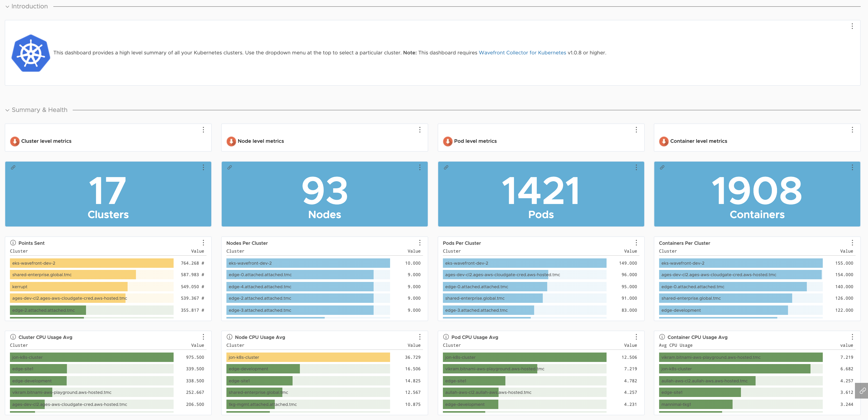
Task: Click Avg CPU Usage column header
Action: [x=676, y=345]
